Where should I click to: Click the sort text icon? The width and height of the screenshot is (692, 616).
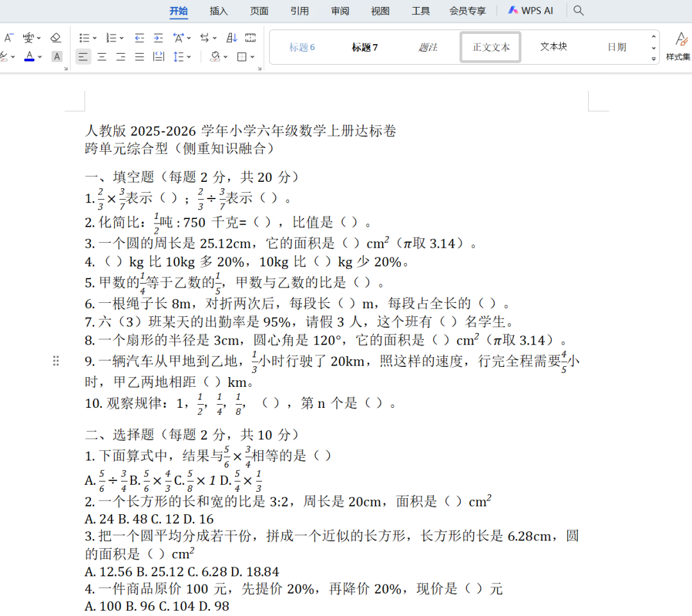tap(232, 38)
